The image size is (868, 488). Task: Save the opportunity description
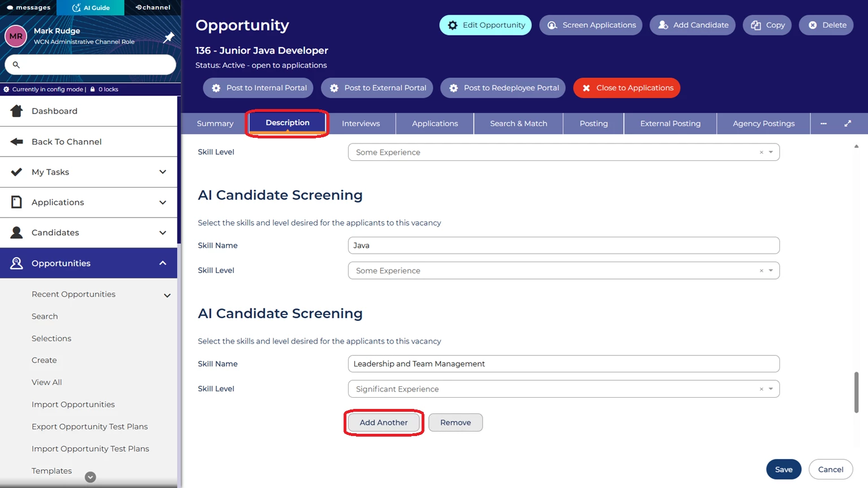click(783, 469)
